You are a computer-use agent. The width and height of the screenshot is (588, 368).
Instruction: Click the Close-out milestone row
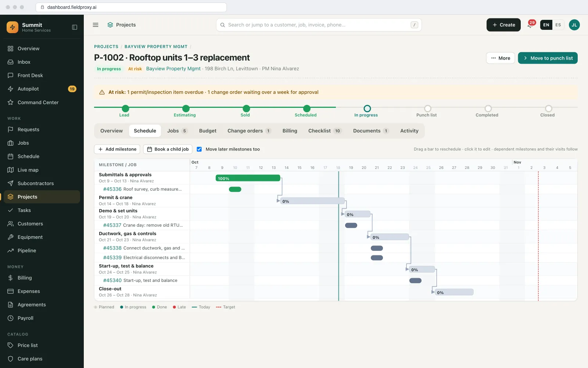point(142,292)
